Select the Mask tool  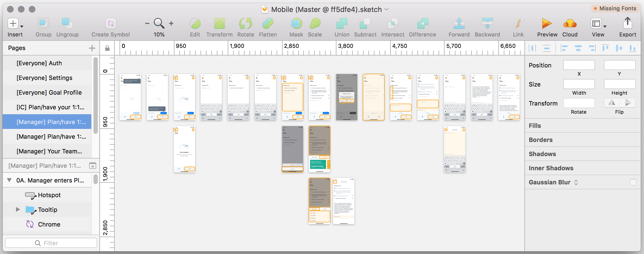296,24
